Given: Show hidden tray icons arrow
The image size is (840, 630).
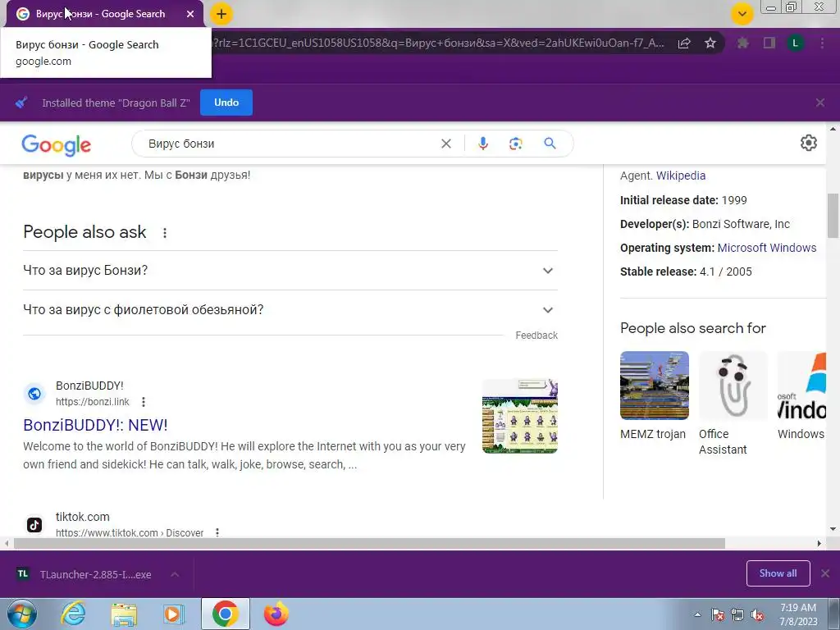Looking at the screenshot, I should (x=697, y=614).
